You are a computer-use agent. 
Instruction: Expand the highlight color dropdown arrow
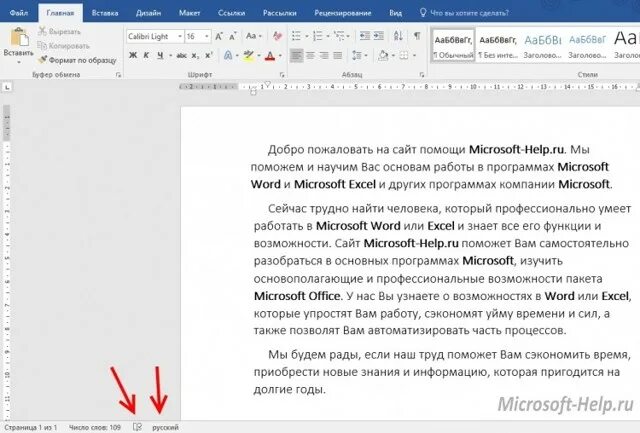pyautogui.click(x=259, y=56)
